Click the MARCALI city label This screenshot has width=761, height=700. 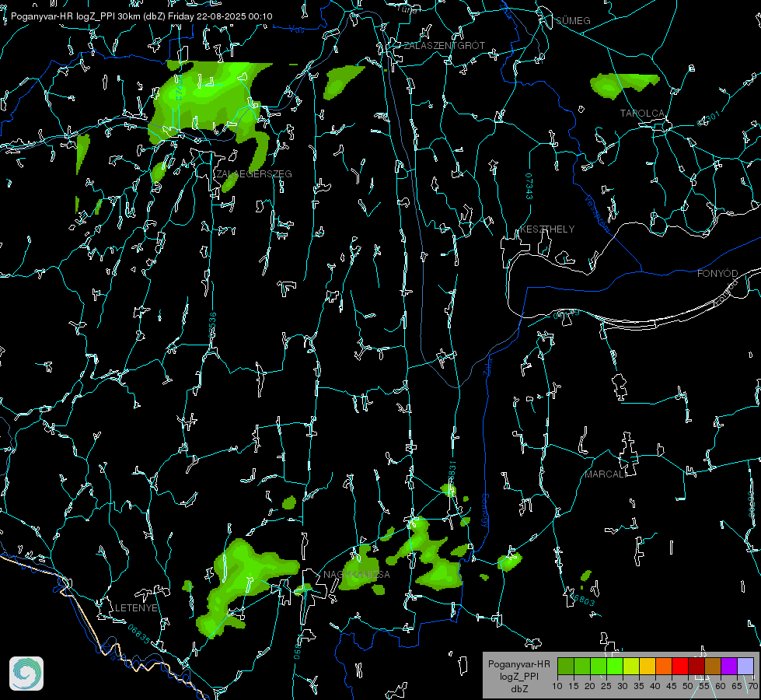606,474
